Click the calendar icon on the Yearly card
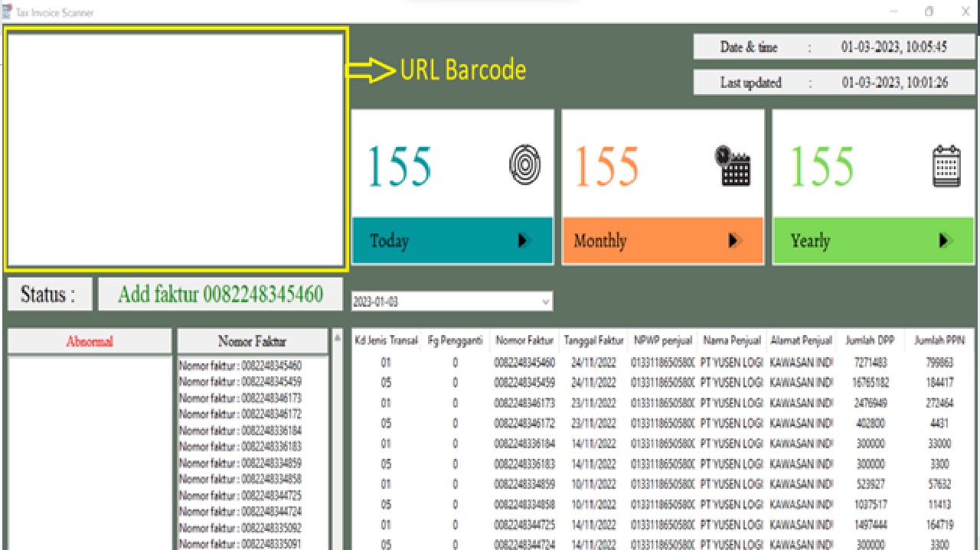This screenshot has height=550, width=980. pyautogui.click(x=946, y=166)
